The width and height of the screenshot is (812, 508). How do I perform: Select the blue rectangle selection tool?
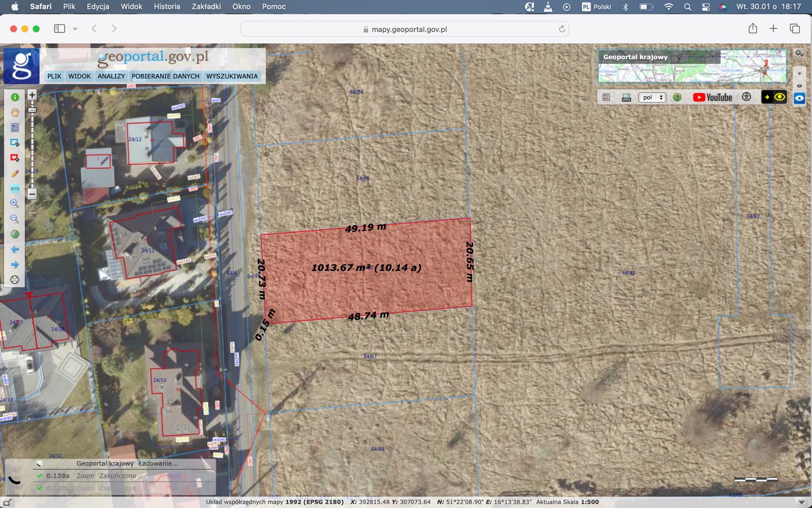(15, 143)
